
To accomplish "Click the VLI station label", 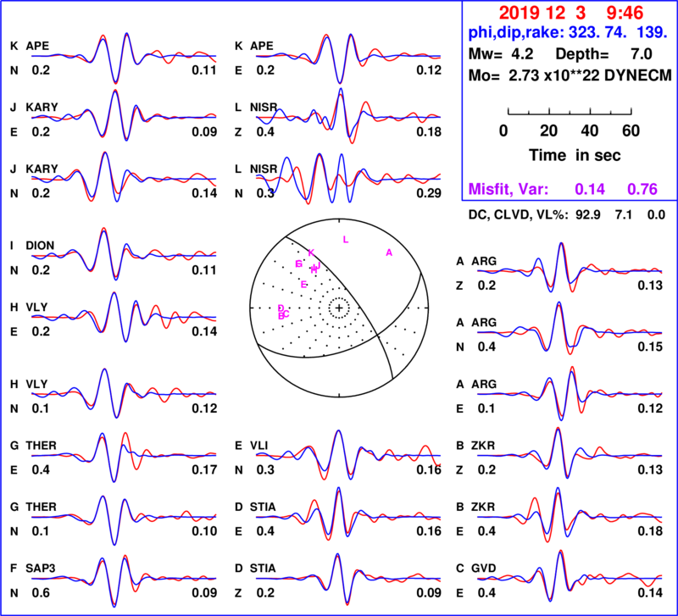I will point(259,445).
